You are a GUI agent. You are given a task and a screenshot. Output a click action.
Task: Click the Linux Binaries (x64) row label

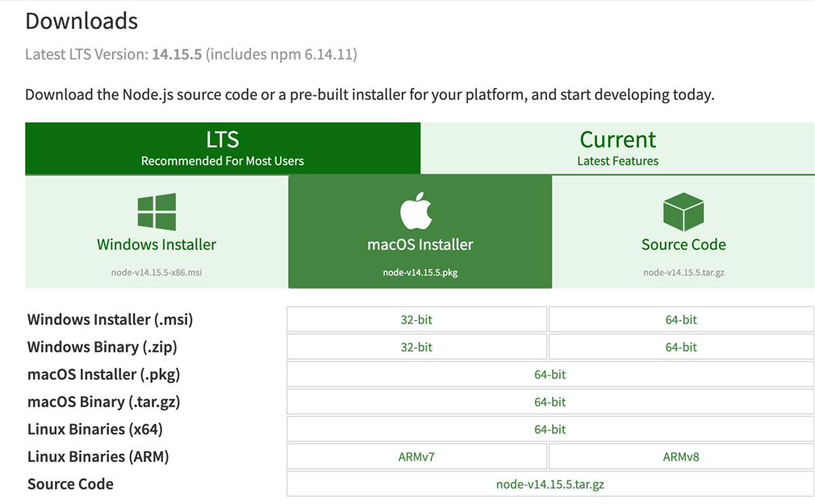94,429
